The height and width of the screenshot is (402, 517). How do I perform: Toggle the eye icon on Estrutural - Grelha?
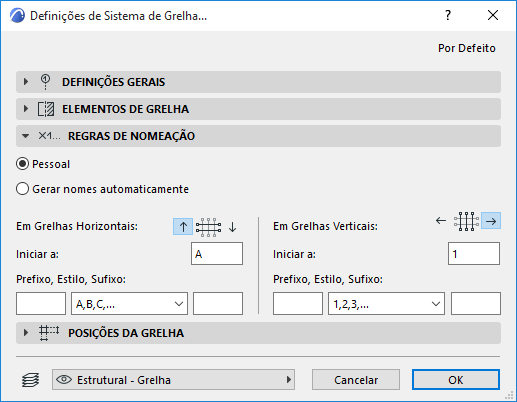tap(64, 379)
